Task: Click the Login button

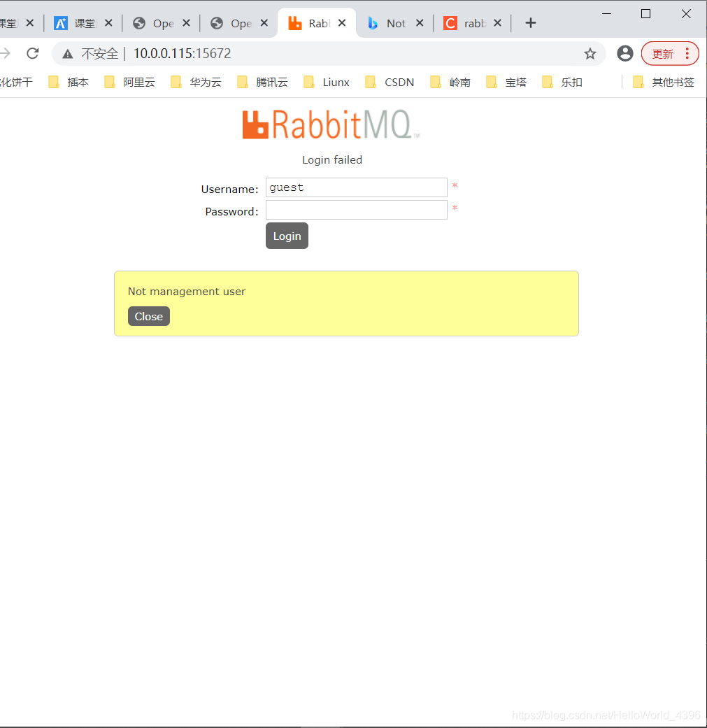Action: click(x=287, y=236)
